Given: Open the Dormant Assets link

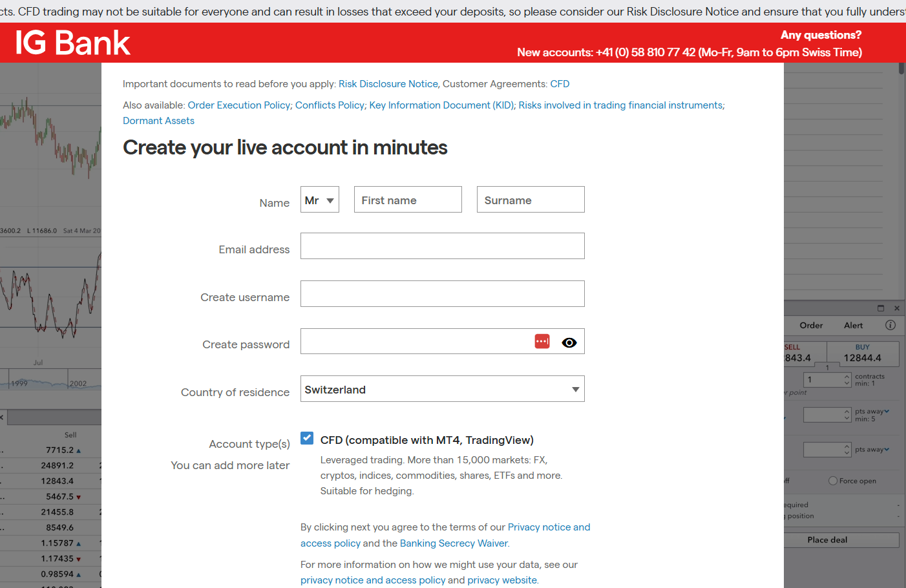Looking at the screenshot, I should (x=158, y=121).
